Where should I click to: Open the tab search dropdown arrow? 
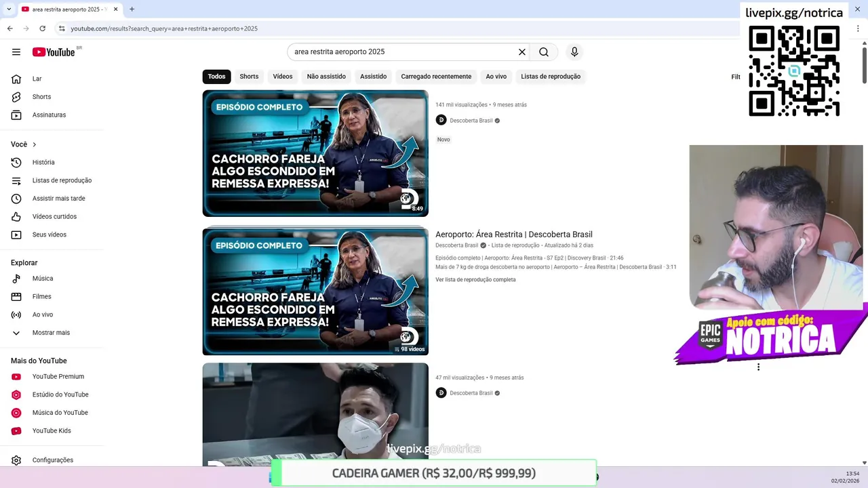(x=9, y=9)
